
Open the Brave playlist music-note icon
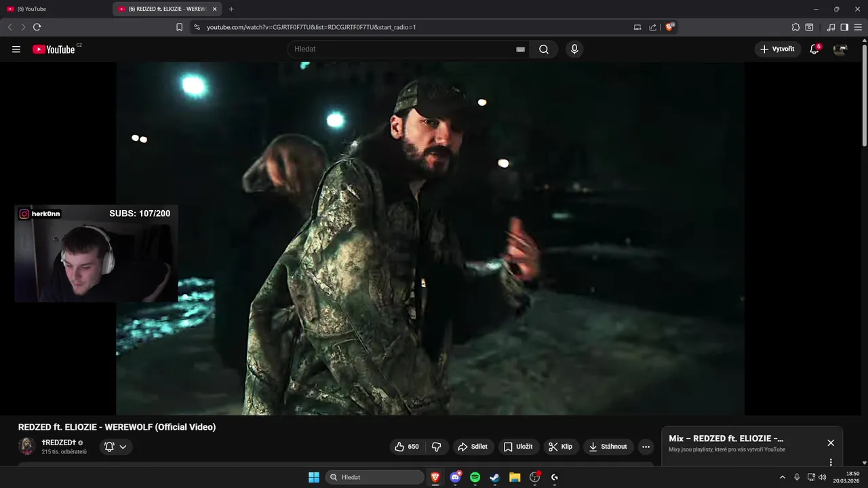coord(831,27)
